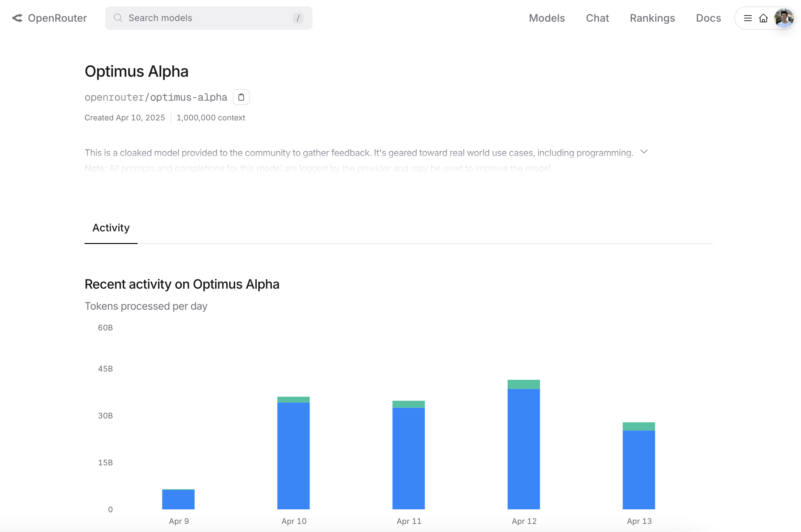Screen dimensions: 801x532
Task: Click the '1,000,000 context' text
Action: tap(210, 118)
